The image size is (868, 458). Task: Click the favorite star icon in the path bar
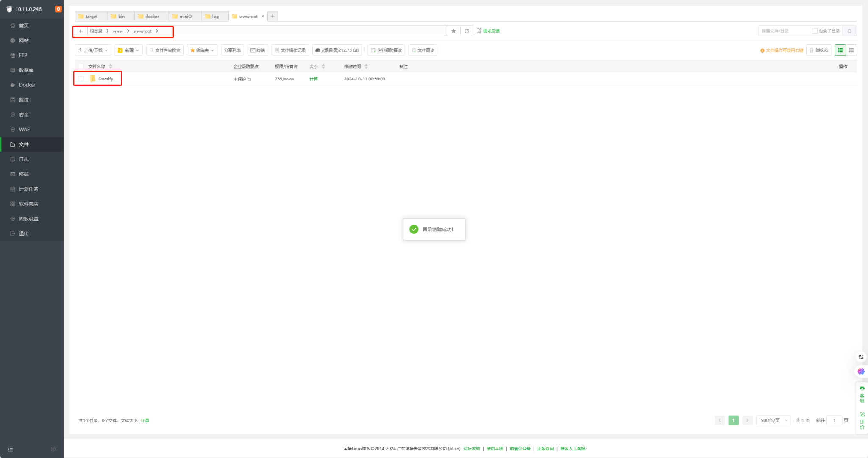[453, 31]
